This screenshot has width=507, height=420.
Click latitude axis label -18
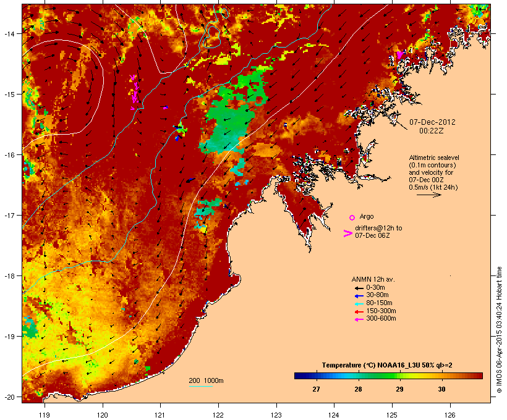click(x=9, y=276)
